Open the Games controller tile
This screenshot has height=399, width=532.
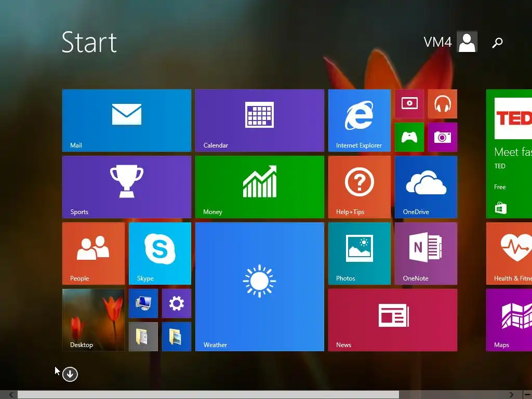click(x=409, y=137)
